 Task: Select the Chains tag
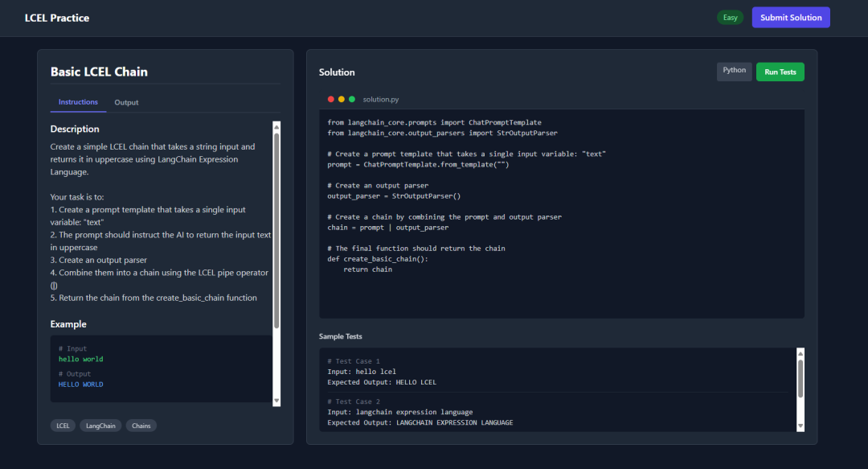pyautogui.click(x=141, y=426)
